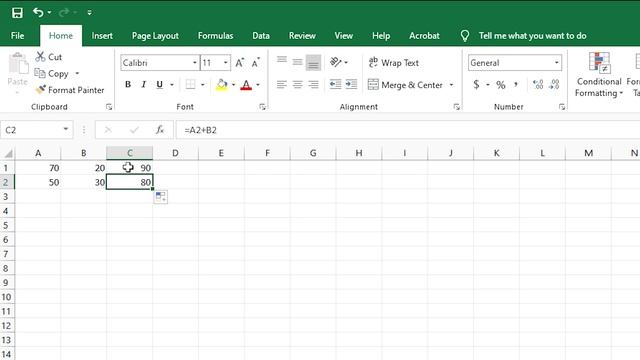The width and height of the screenshot is (640, 360).
Task: Toggle Underline formatting
Action: click(160, 84)
